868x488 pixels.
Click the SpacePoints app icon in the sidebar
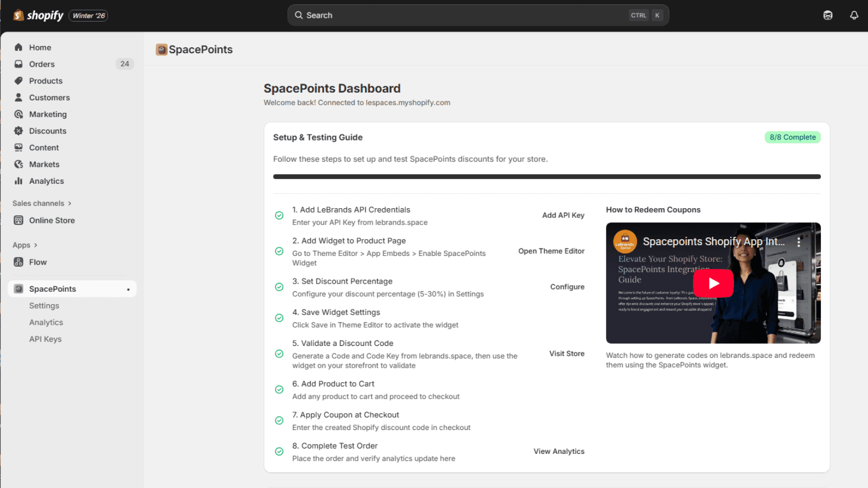18,288
